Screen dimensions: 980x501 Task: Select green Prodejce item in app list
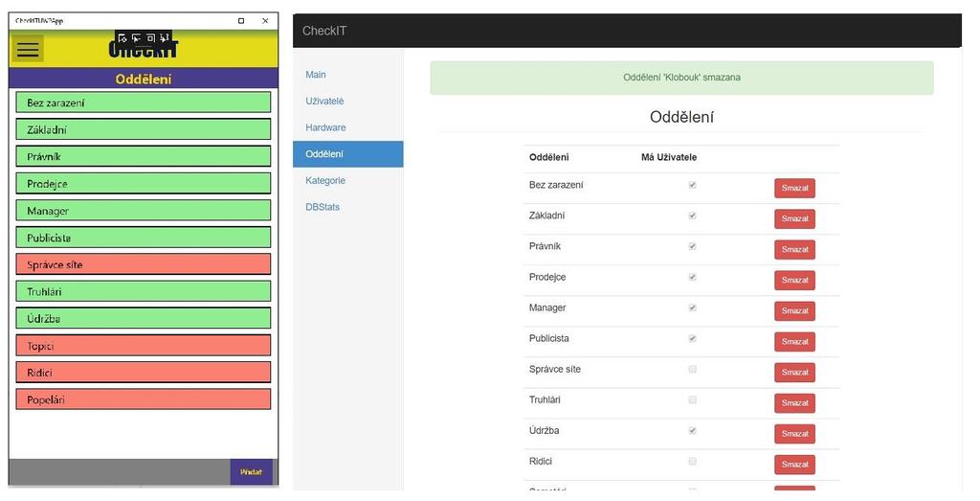click(144, 183)
